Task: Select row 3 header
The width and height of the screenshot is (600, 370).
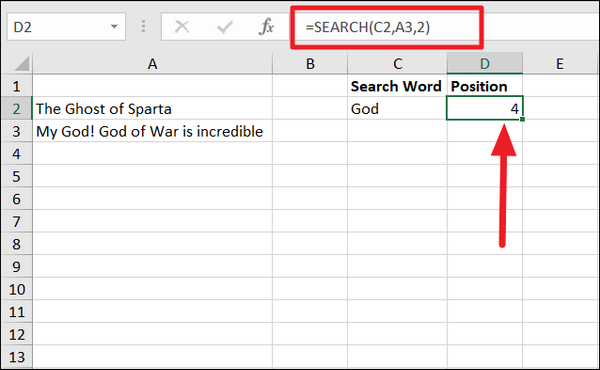Action: coord(17,131)
